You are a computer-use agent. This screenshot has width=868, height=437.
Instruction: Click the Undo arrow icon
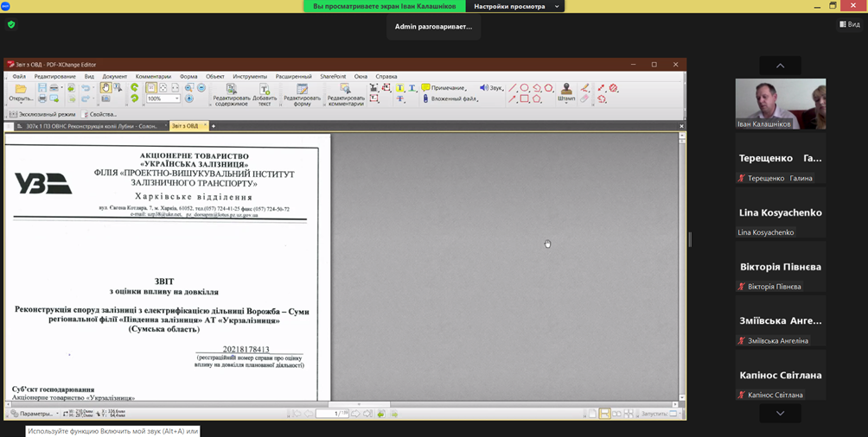click(86, 87)
